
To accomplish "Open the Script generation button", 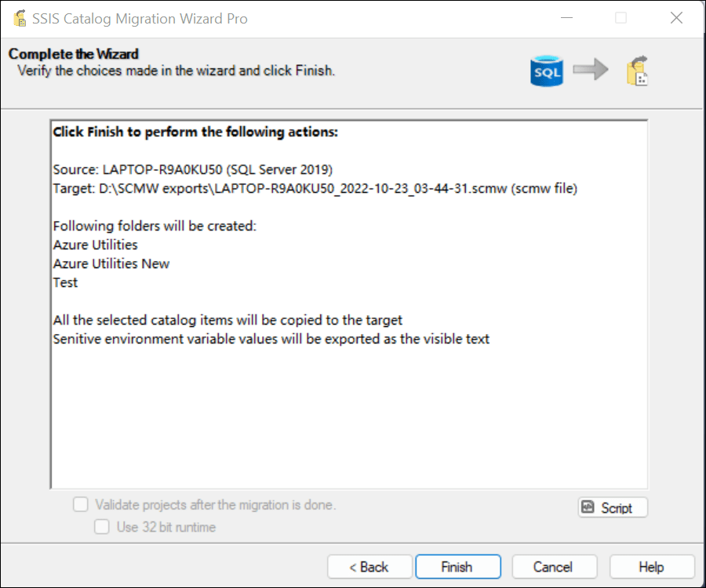I will (613, 507).
